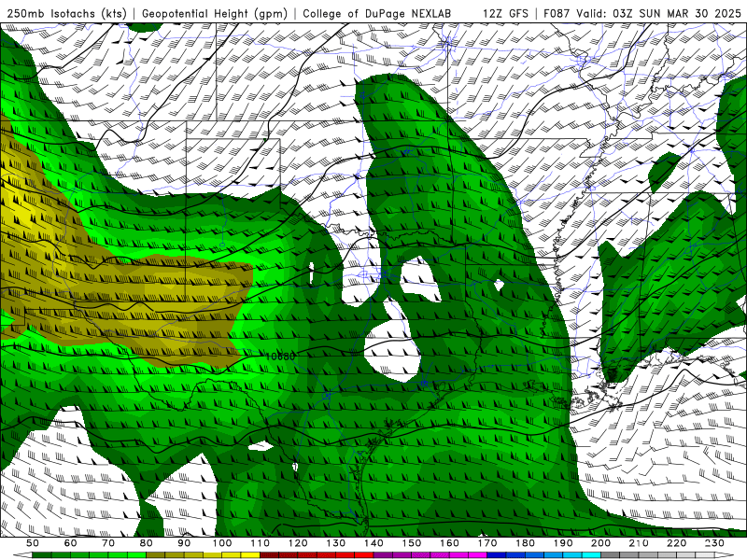Click the '50' value on the color scale
This screenshot has width=747, height=560.
(33, 543)
